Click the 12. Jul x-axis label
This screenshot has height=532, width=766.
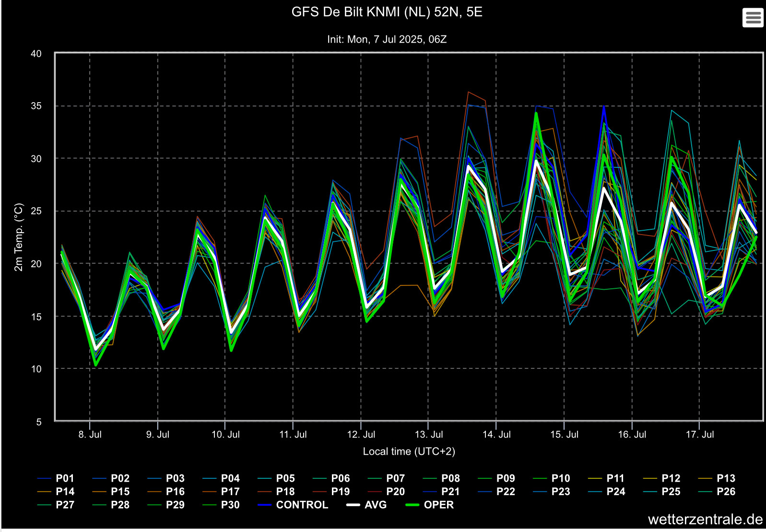[x=361, y=435]
